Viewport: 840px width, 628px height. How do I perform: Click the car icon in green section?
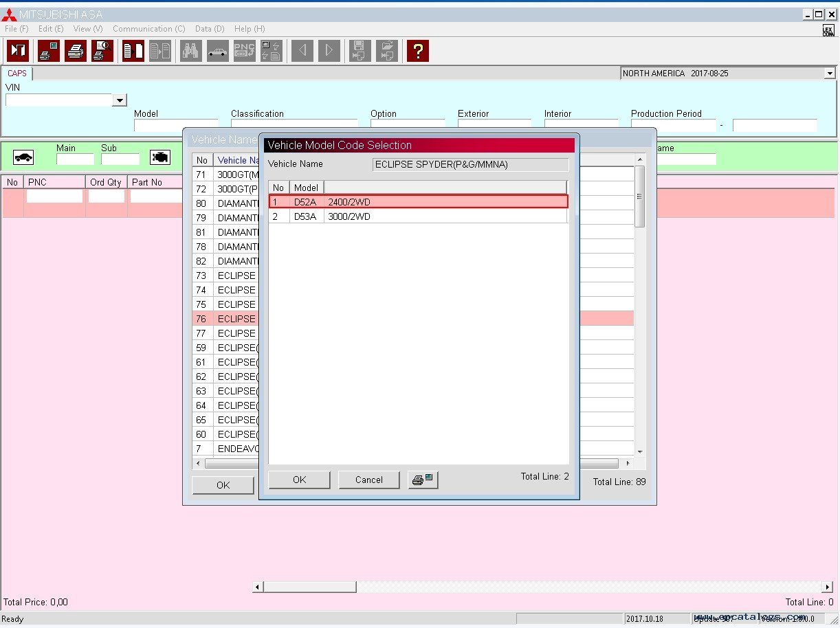click(23, 158)
